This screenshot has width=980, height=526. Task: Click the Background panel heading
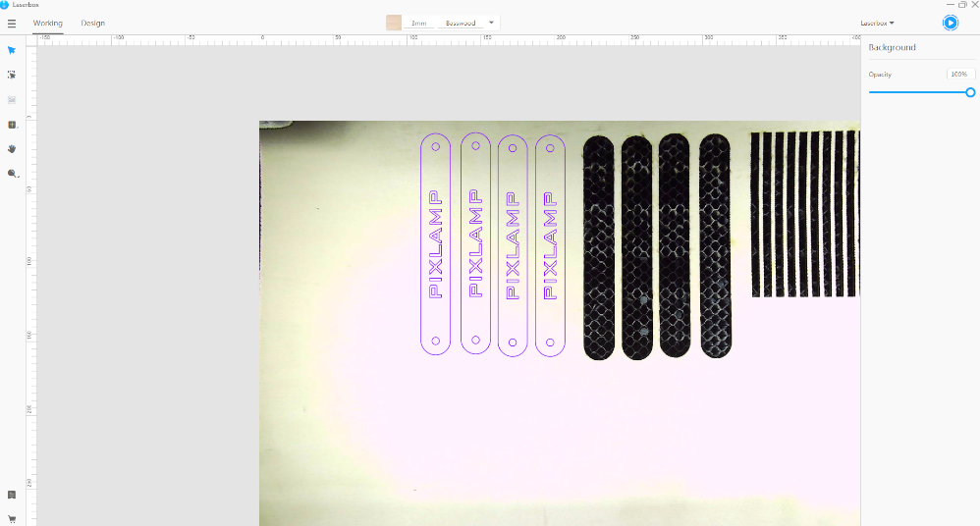892,47
